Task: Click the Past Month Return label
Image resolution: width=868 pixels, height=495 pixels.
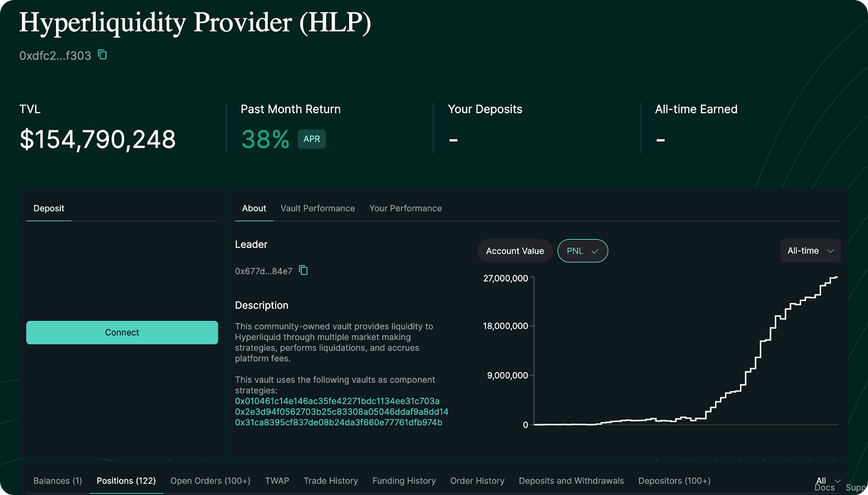Action: click(291, 109)
